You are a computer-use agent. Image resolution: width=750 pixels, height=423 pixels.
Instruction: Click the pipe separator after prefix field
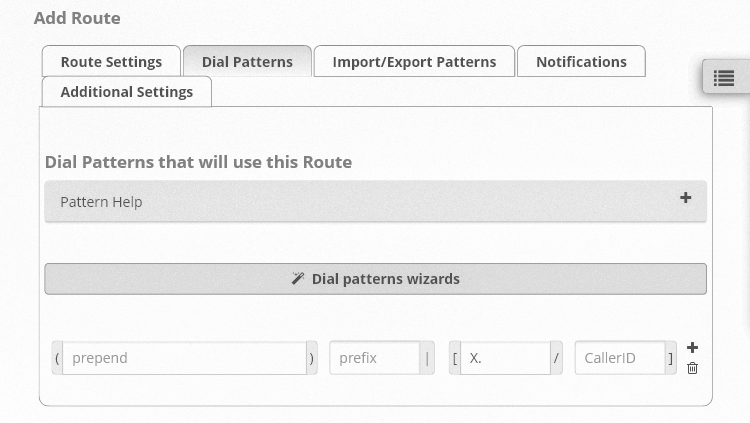pyautogui.click(x=427, y=358)
